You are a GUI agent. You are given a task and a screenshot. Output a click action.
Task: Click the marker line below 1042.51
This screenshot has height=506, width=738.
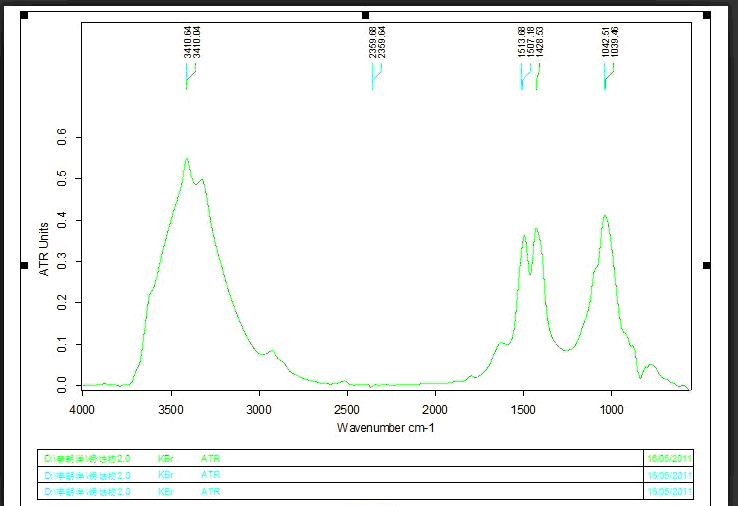[x=605, y=76]
